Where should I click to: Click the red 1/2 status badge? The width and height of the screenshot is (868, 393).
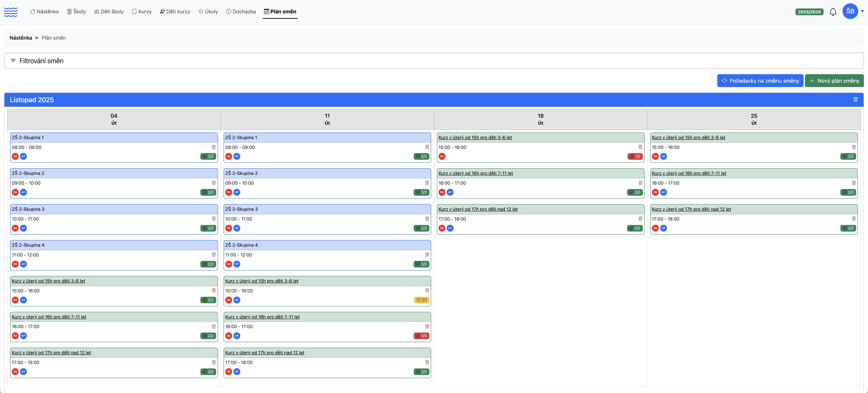click(635, 156)
